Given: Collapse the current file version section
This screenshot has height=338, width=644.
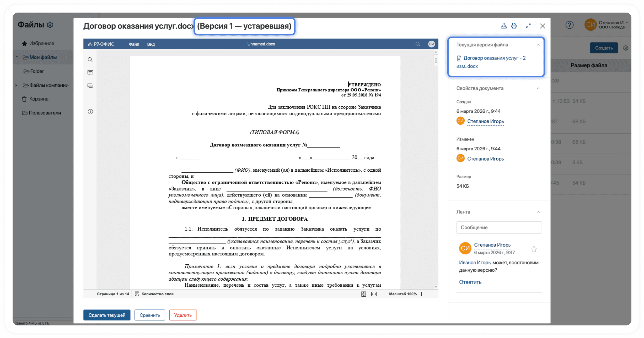Looking at the screenshot, I should point(538,45).
